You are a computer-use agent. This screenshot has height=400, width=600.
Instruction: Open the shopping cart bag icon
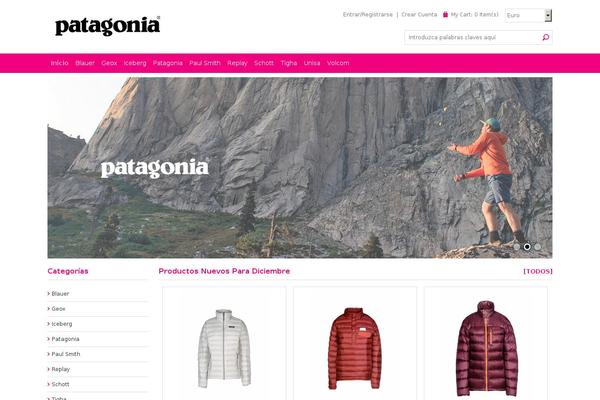[x=445, y=15]
